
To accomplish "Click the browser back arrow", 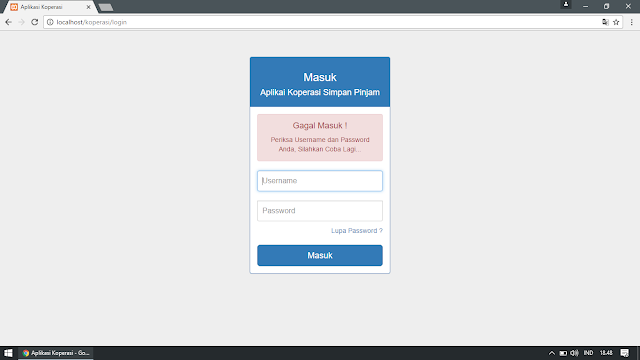I will pyautogui.click(x=9, y=22).
